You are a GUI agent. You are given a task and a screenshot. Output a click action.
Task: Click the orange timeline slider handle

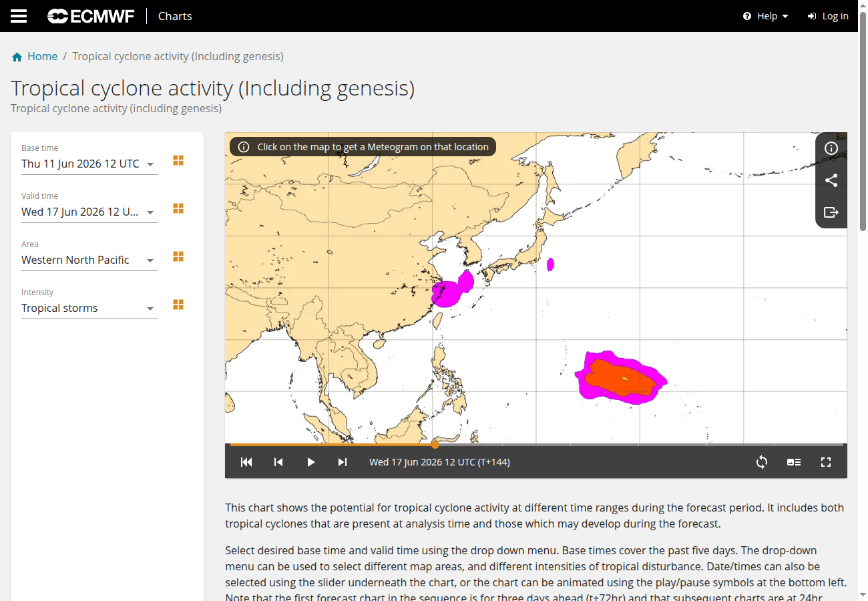[435, 444]
